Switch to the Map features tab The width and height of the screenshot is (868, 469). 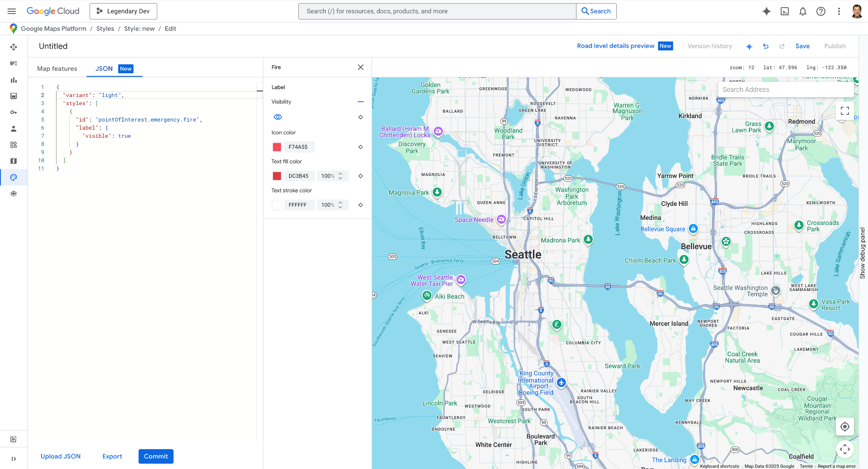click(x=57, y=69)
